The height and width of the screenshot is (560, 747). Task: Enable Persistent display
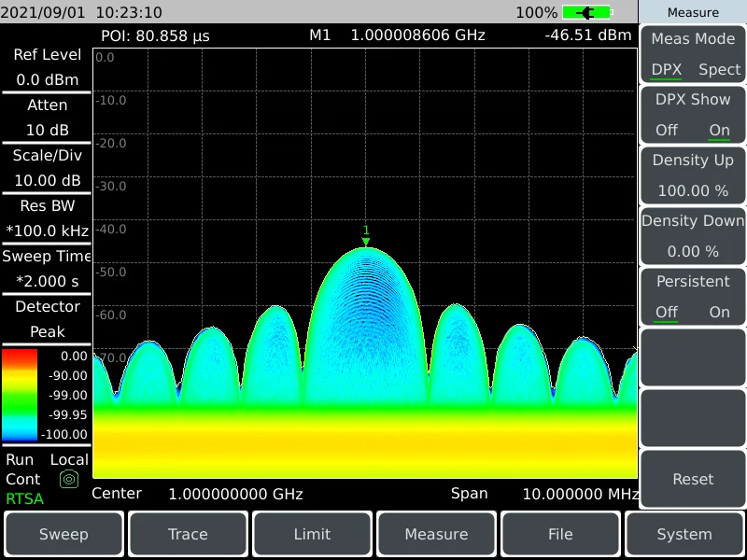(717, 312)
